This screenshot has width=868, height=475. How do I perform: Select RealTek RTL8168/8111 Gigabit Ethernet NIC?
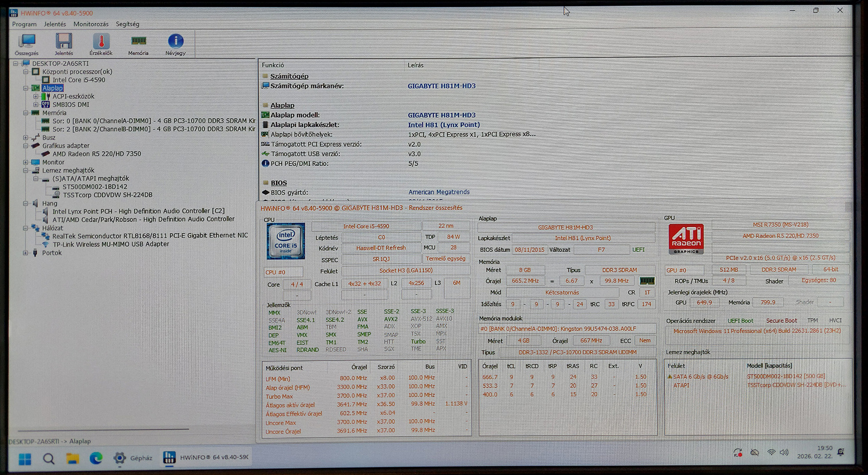coord(150,236)
